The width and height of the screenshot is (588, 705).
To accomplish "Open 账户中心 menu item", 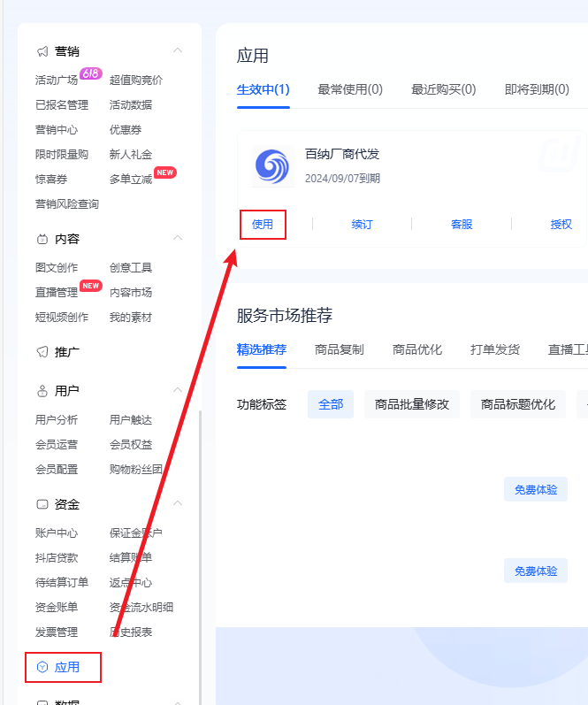I will click(57, 533).
